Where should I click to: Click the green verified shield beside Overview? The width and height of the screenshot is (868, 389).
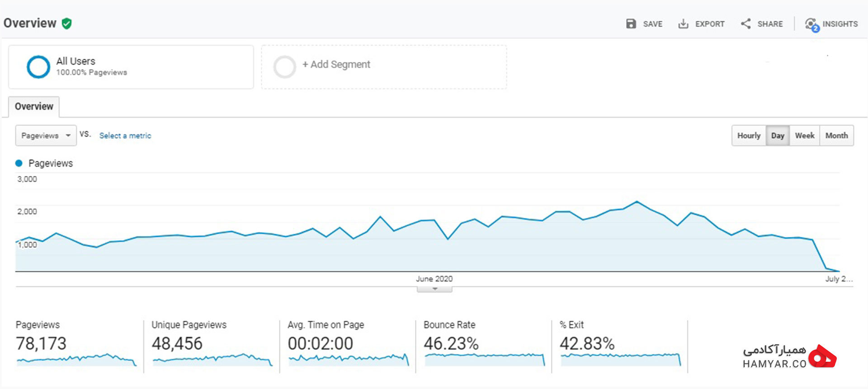tap(67, 23)
